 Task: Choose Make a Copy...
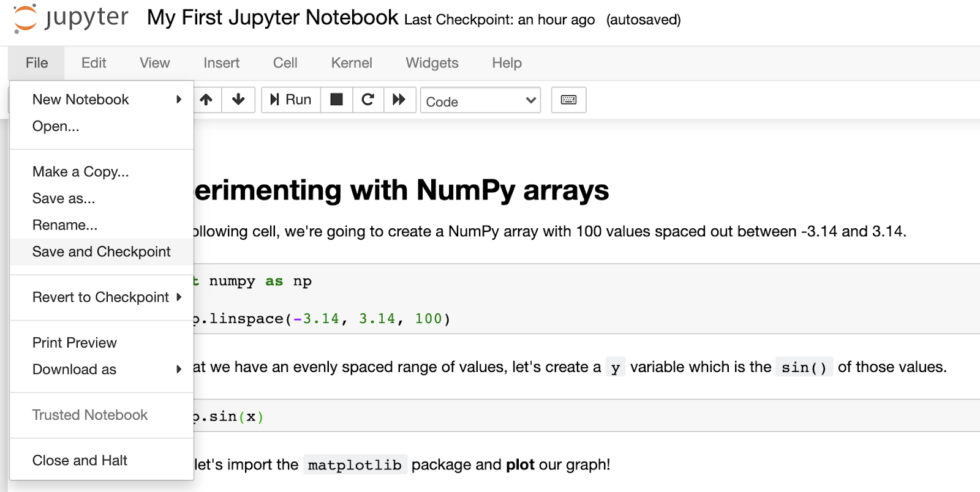102,171
